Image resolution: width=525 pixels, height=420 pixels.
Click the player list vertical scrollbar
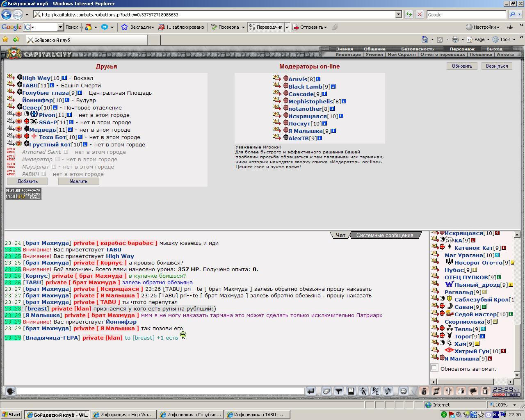(517, 305)
